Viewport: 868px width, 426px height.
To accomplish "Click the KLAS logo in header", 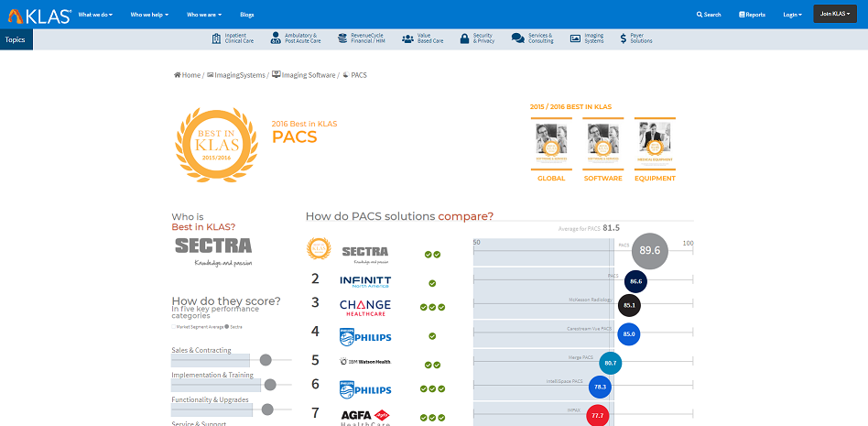I will click(39, 16).
